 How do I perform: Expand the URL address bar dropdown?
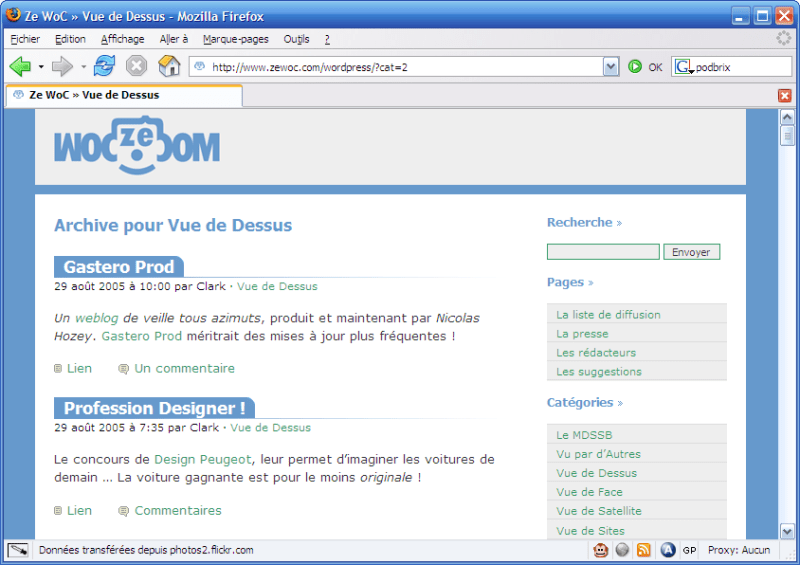(x=611, y=67)
